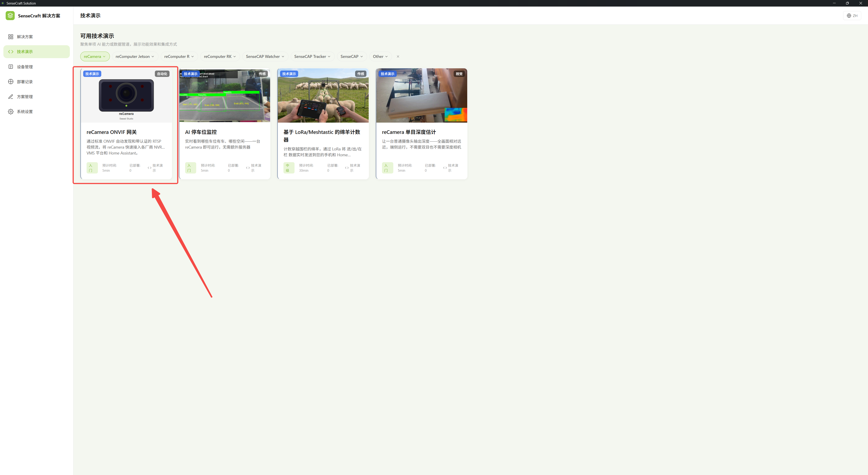Open the SenseCAP Watcher filter dropdown
Screen dimensions: 868x475
(x=265, y=57)
